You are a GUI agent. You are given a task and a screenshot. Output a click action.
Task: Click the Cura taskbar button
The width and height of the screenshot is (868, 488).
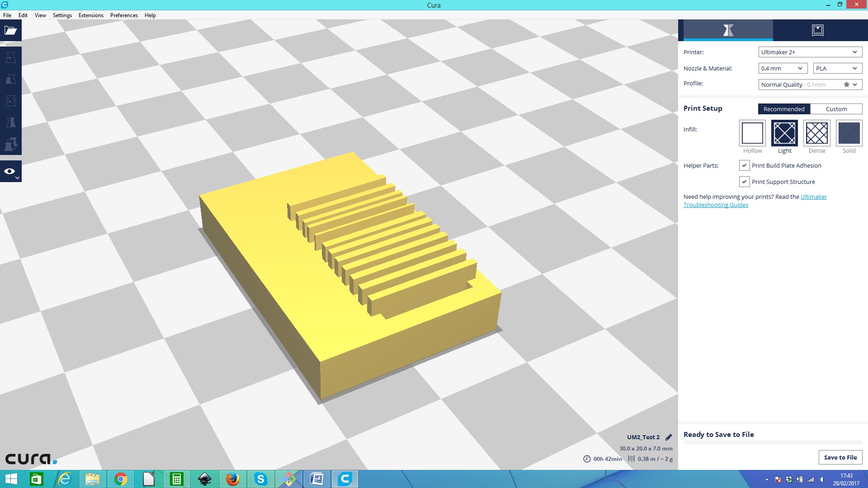(x=345, y=479)
